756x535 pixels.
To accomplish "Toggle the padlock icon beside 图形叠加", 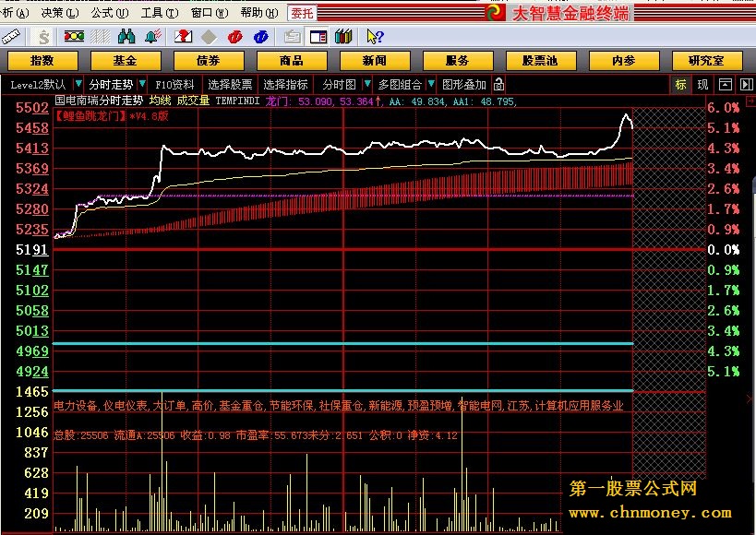I will tap(499, 84).
